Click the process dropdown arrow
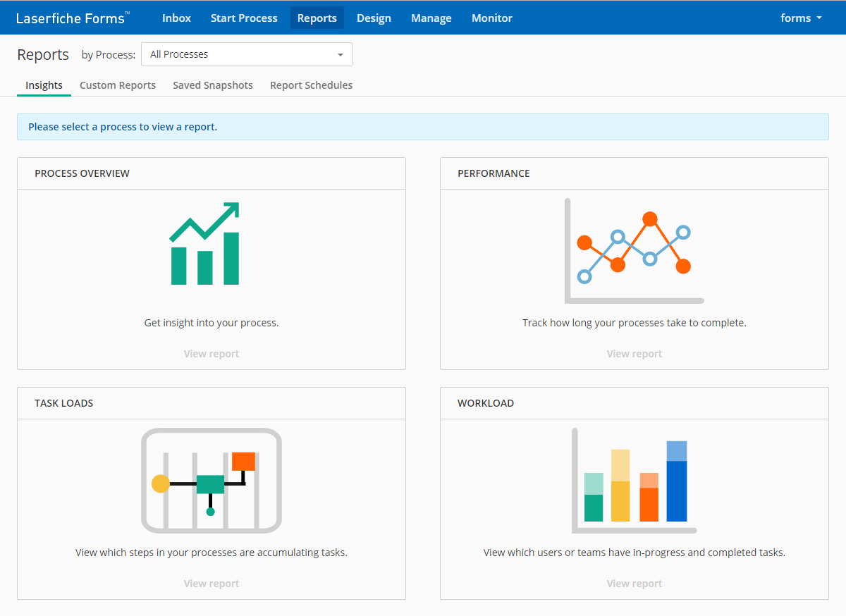846x616 pixels. (341, 55)
